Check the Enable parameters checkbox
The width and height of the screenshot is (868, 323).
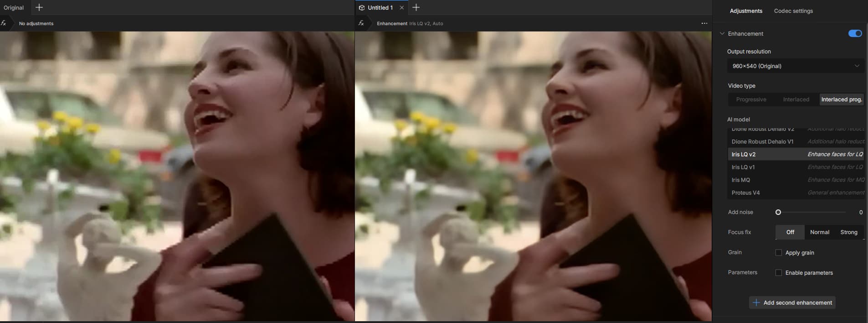point(779,273)
